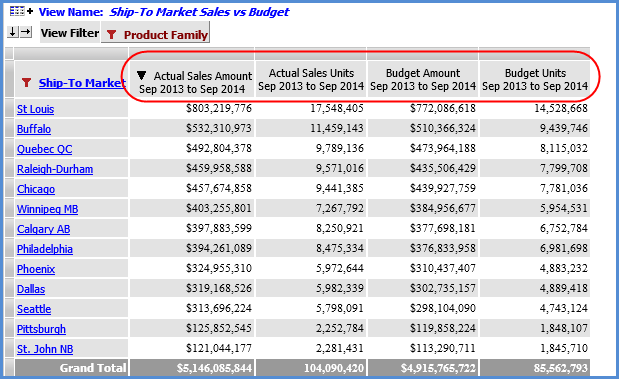Click the down arrow icon near View Filter
The width and height of the screenshot is (619, 379).
tap(13, 32)
